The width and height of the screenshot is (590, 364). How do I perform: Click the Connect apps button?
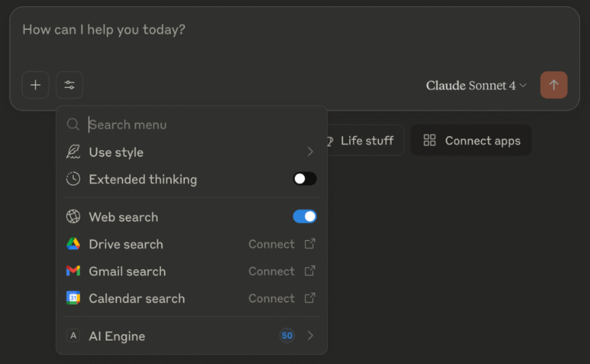(x=471, y=141)
